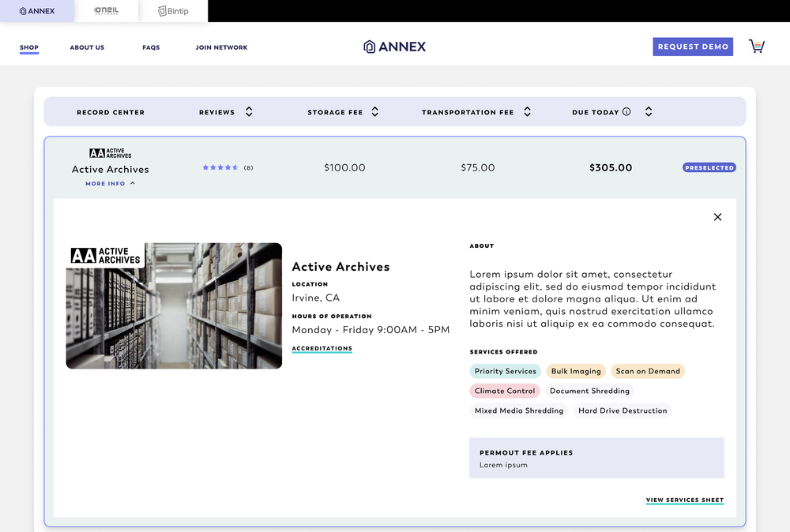Screen dimensions: 790x532
Task: Click the Climate Control tag
Action: (505, 391)
